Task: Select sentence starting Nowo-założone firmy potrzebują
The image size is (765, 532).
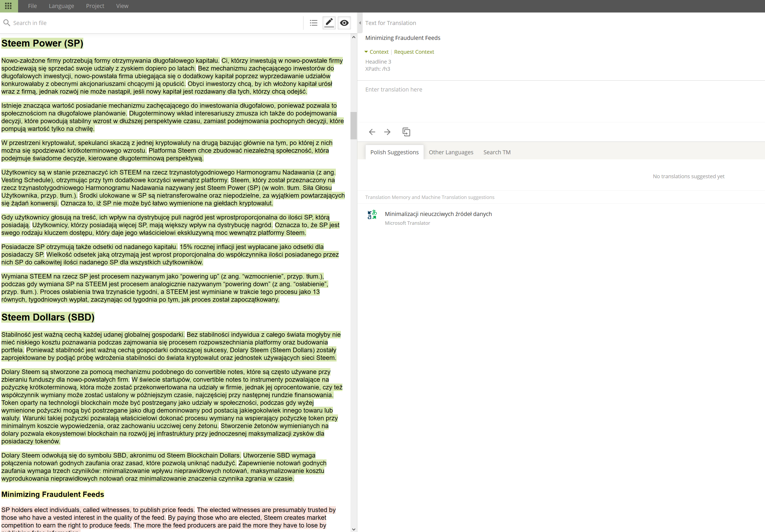Action: tap(110, 61)
